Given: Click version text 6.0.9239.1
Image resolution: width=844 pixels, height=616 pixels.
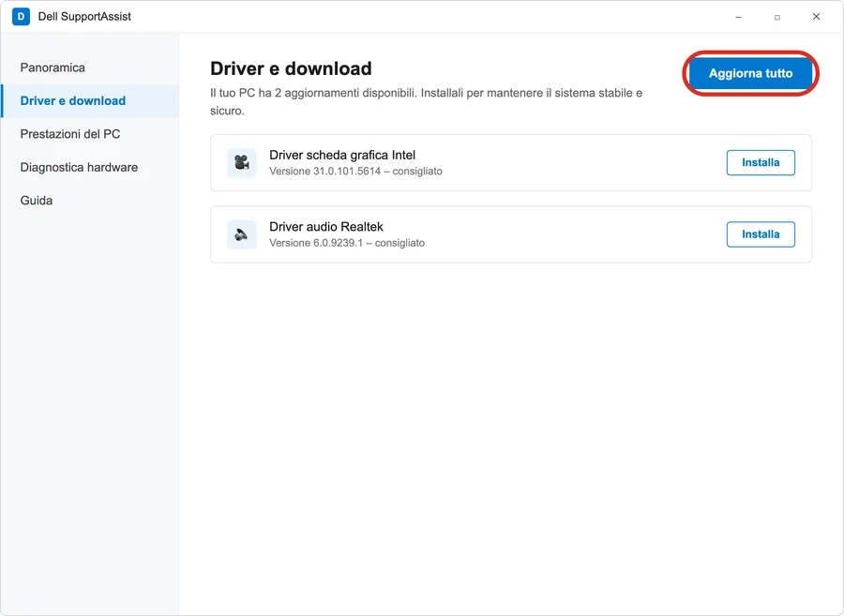Looking at the screenshot, I should click(x=347, y=243).
